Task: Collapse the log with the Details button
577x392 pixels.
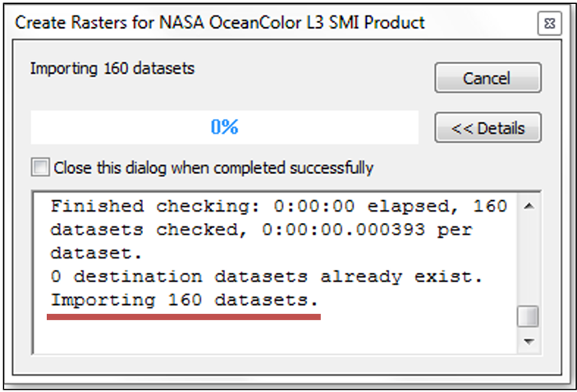Action: coord(488,128)
